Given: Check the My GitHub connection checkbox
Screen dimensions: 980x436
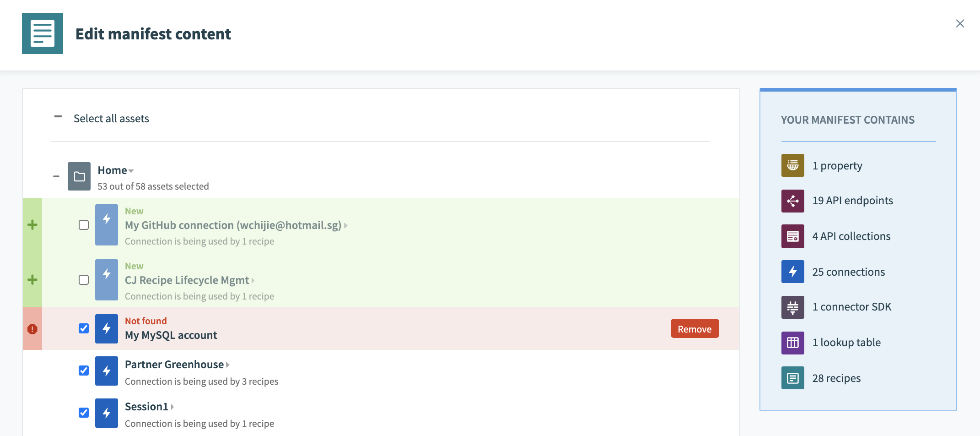Looking at the screenshot, I should (x=84, y=225).
